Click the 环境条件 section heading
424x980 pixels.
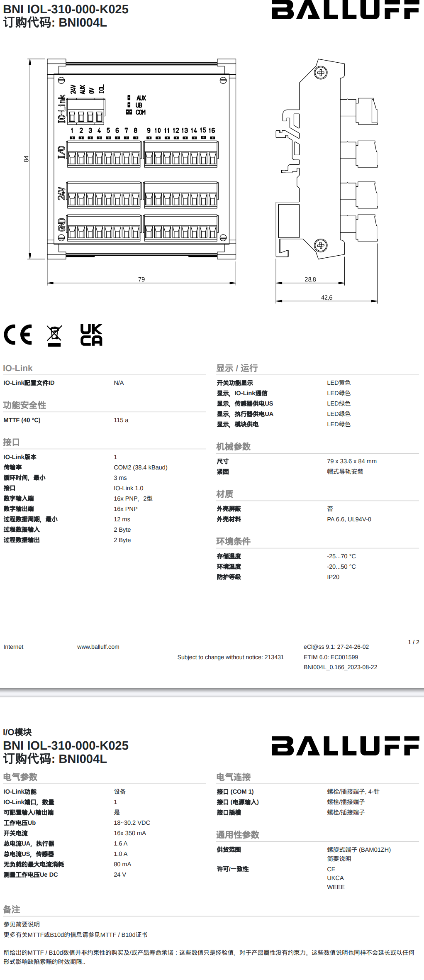coord(234,541)
